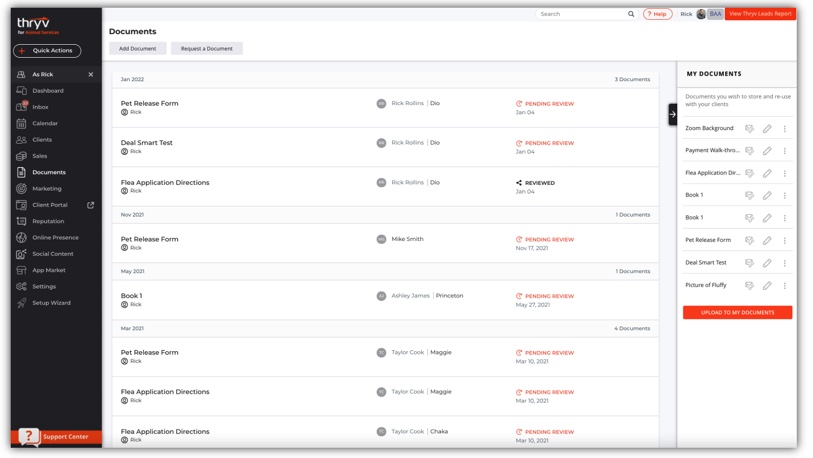Image resolution: width=813 pixels, height=458 pixels.
Task: Click Upload to My Documents button
Action: (x=737, y=313)
